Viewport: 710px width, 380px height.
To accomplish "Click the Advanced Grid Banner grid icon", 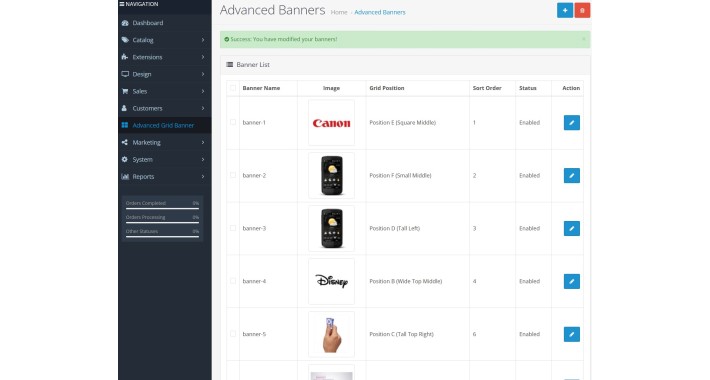I will (125, 125).
